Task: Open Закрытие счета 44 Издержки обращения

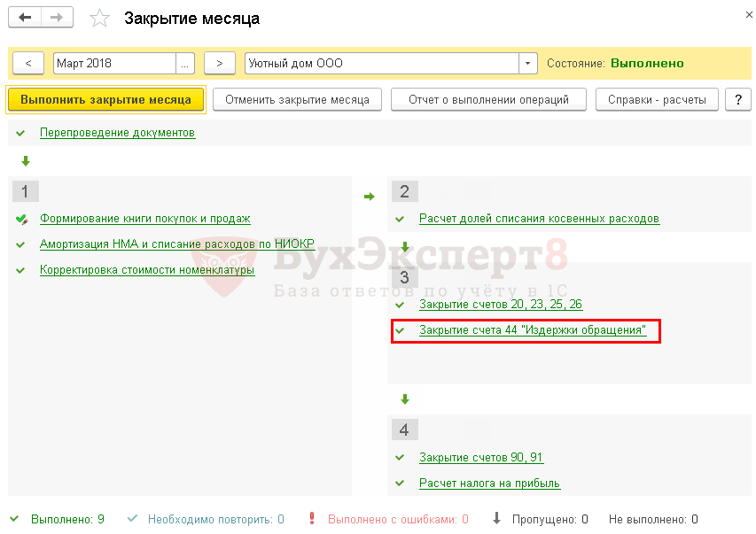Action: click(x=533, y=330)
